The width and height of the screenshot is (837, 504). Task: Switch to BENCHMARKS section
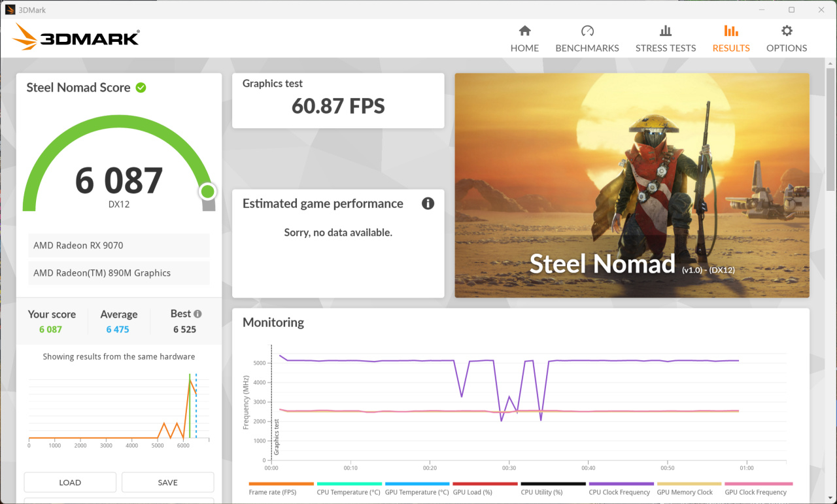point(587,39)
